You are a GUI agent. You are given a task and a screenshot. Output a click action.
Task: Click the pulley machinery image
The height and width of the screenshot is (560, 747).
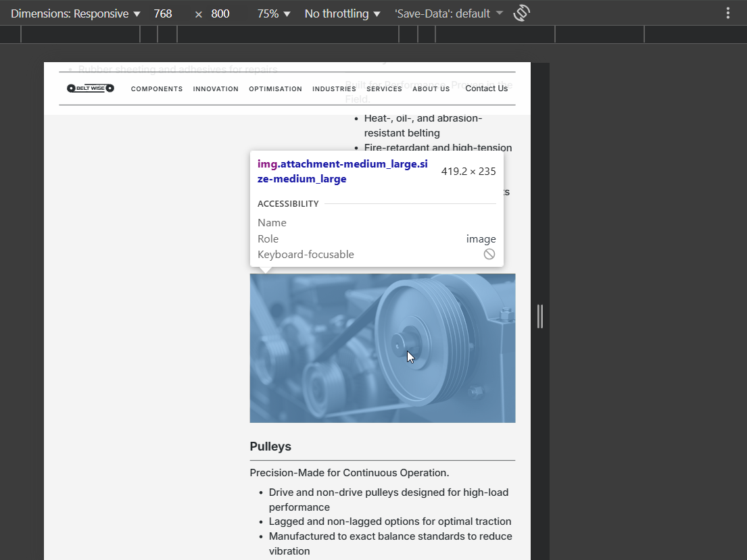pos(383,348)
